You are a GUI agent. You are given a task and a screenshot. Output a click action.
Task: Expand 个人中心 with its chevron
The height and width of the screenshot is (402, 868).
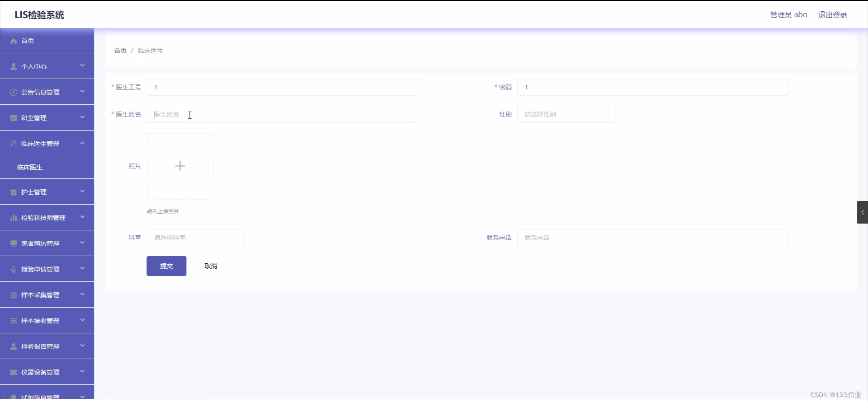(82, 65)
